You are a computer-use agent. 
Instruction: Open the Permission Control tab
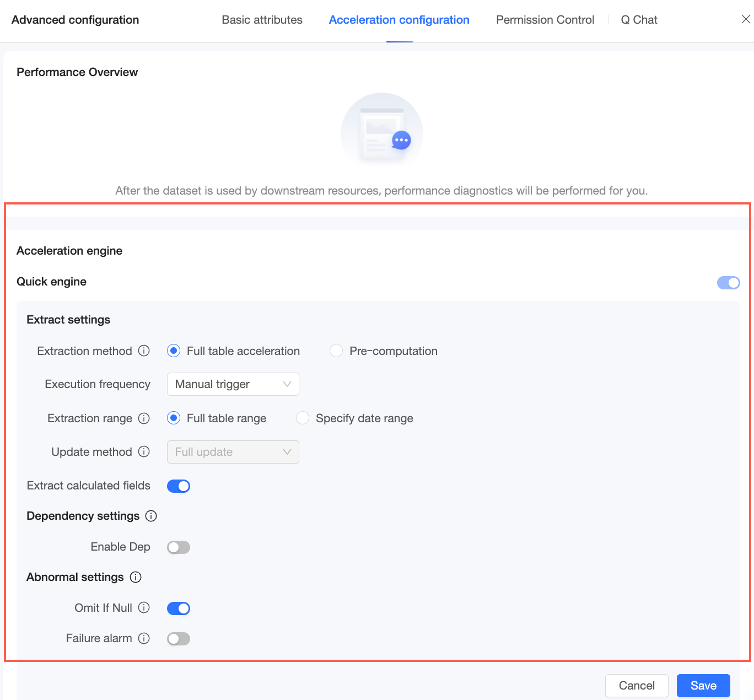(545, 20)
